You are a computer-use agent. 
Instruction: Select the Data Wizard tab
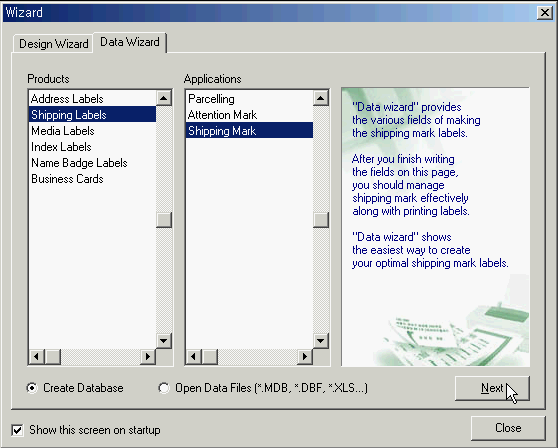130,42
